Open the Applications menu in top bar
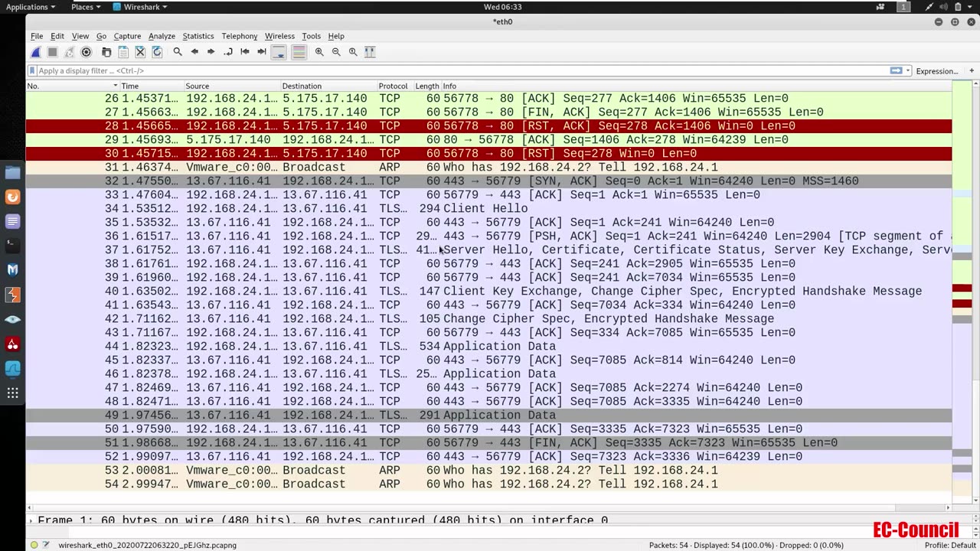 (30, 7)
